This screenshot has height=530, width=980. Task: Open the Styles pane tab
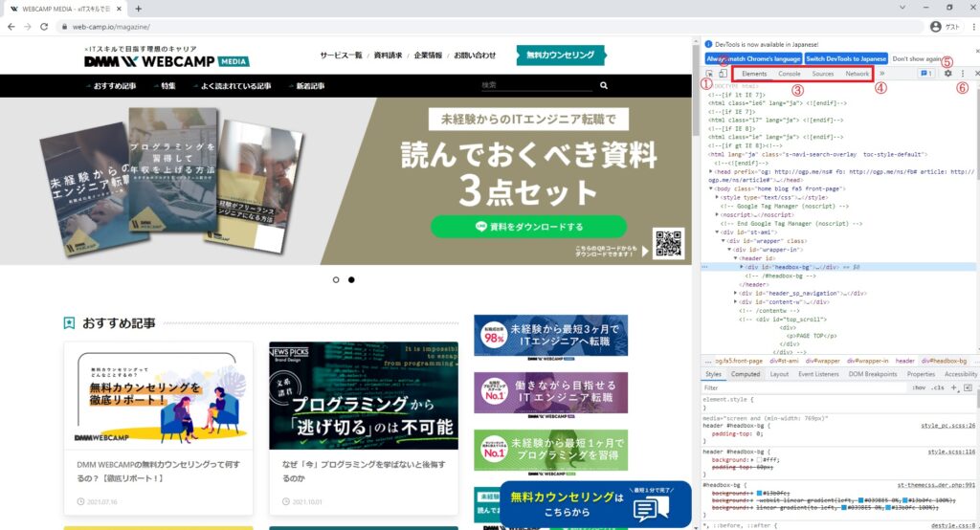(713, 374)
